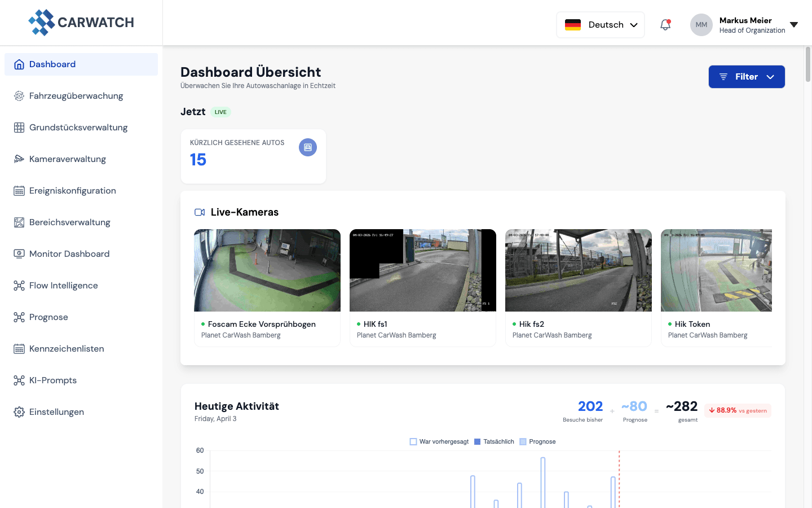Open notifications via the bell icon
This screenshot has height=508, width=812.
click(x=665, y=24)
